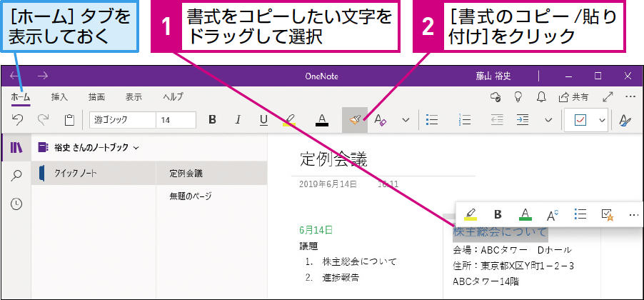Click the Undo arrow icon
This screenshot has width=644, height=300.
[x=17, y=120]
